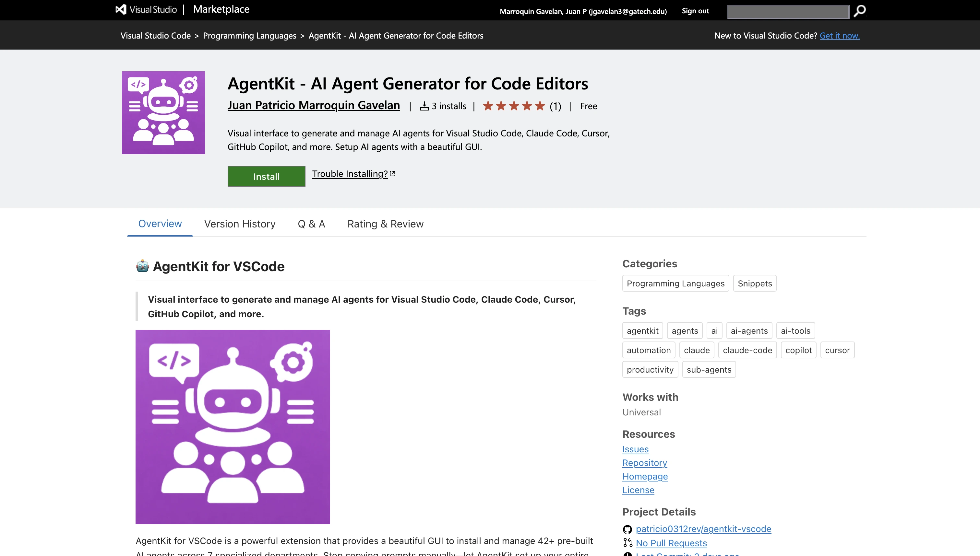Viewport: 980px width, 556px height.
Task: Go to Visual Studio Code breadcrumb
Action: [x=156, y=36]
